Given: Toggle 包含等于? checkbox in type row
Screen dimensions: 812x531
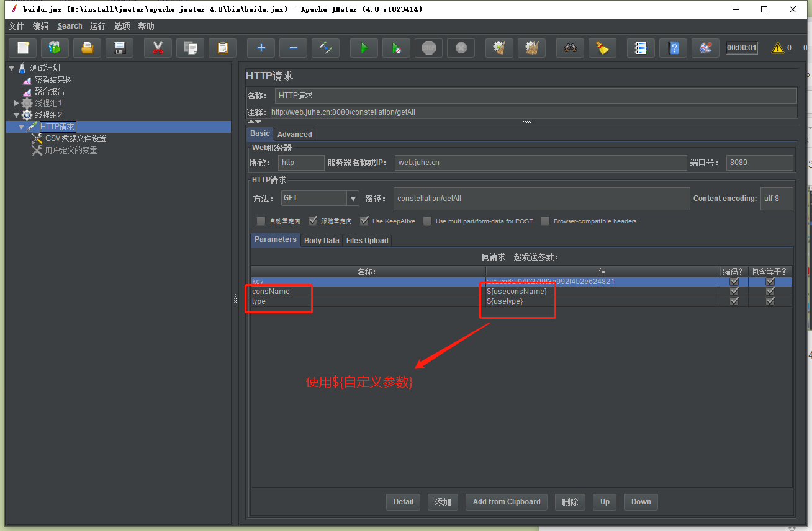Looking at the screenshot, I should (x=770, y=301).
